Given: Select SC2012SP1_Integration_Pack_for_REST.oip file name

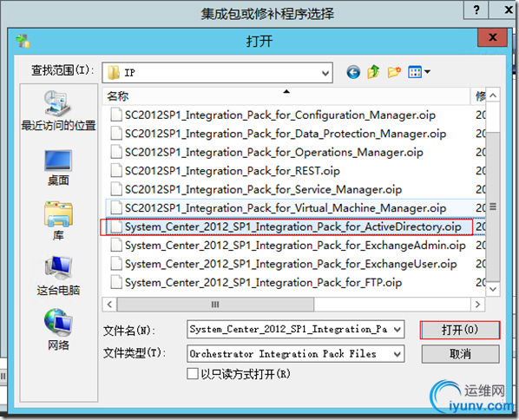Looking at the screenshot, I should coord(232,171).
